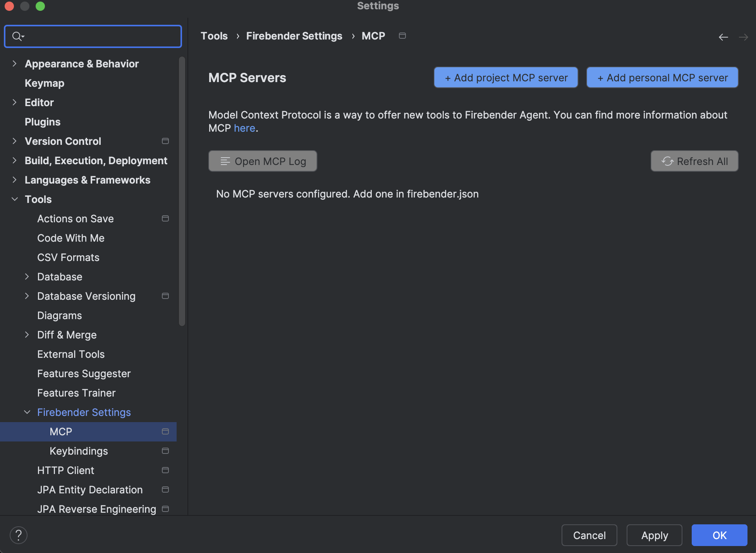This screenshot has width=756, height=553.
Task: Open help via the question mark icon
Action: click(19, 535)
